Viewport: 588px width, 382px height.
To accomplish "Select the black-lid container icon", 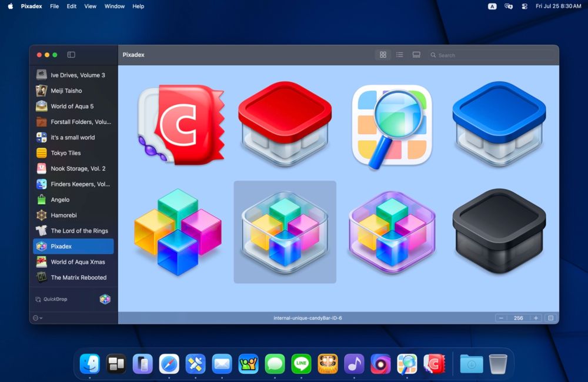I will [499, 231].
